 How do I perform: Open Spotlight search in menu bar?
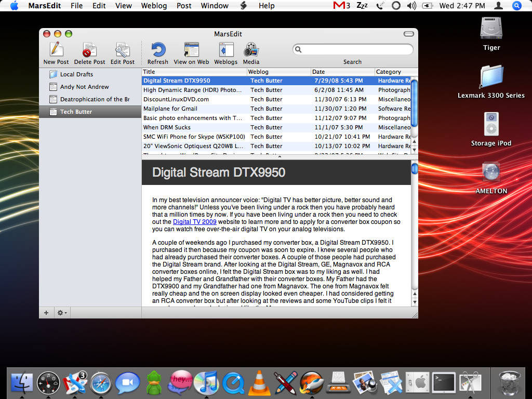click(x=516, y=5)
